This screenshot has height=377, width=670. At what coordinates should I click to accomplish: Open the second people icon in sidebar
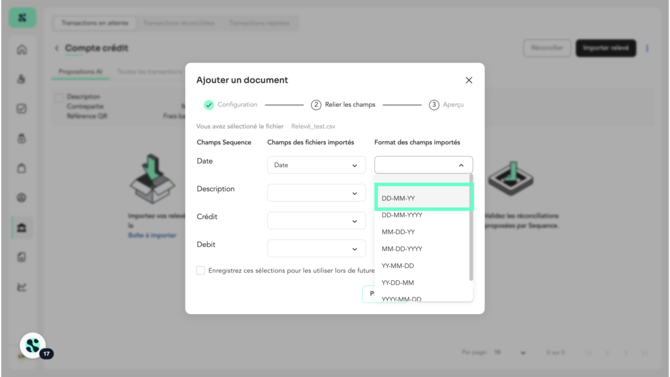click(x=22, y=79)
